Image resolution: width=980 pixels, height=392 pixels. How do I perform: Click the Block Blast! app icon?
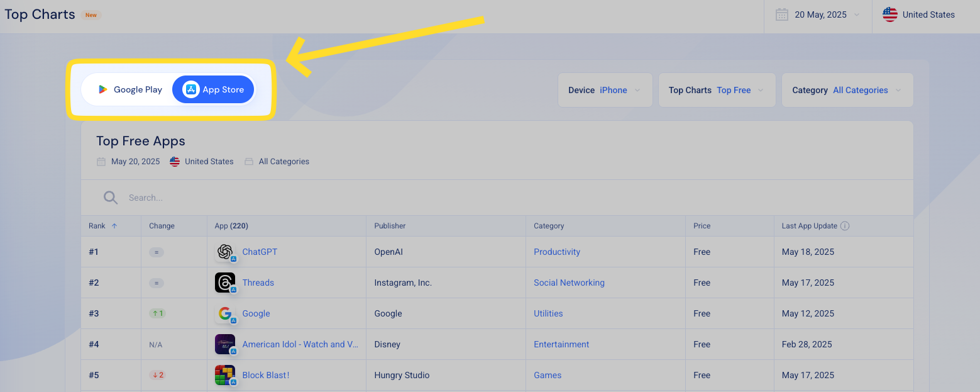pyautogui.click(x=225, y=375)
